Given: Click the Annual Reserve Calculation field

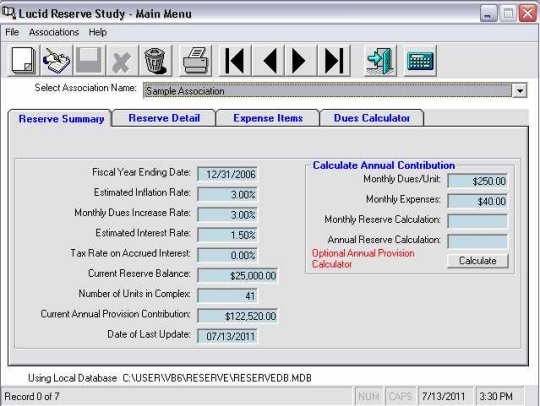Looking at the screenshot, I should [x=477, y=241].
